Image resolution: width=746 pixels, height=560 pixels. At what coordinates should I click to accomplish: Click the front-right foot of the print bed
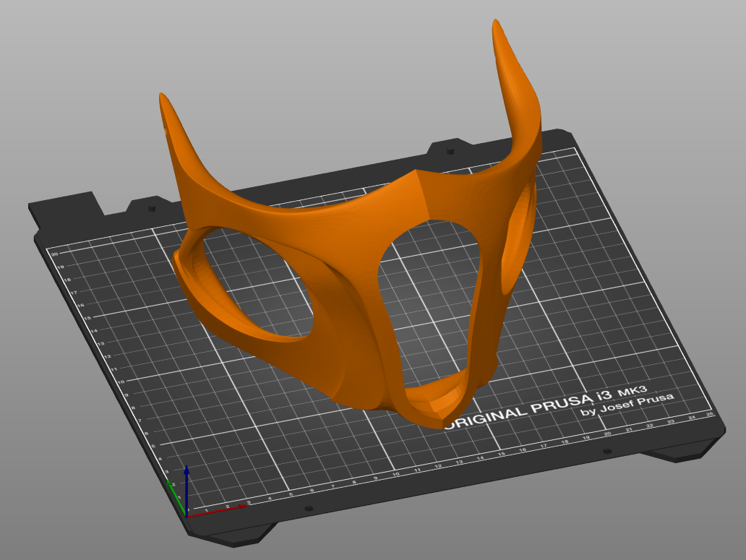tap(683, 453)
